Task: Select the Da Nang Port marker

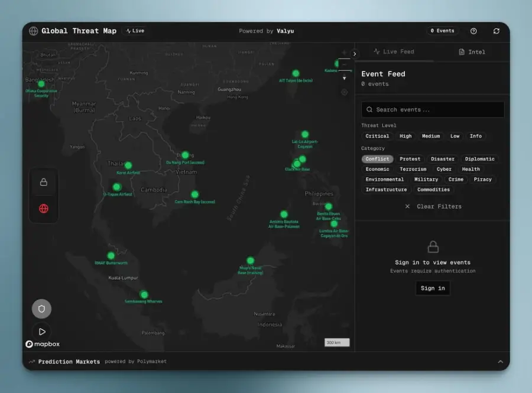Action: [185, 155]
